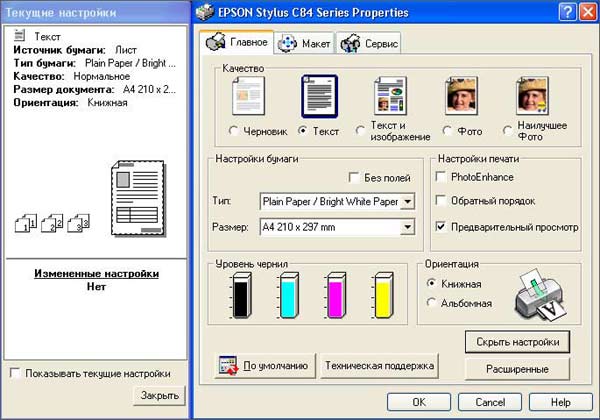Select the Фото quality picture icon

coord(461,97)
